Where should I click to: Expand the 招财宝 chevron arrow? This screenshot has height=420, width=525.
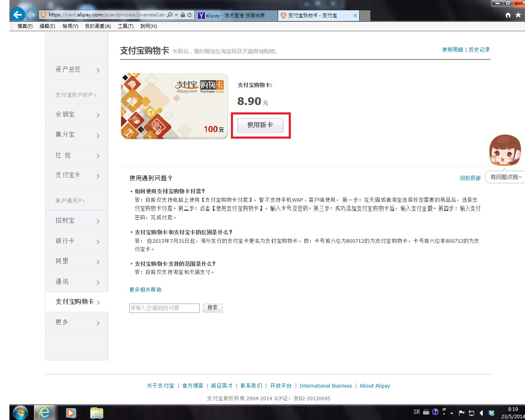point(98,221)
